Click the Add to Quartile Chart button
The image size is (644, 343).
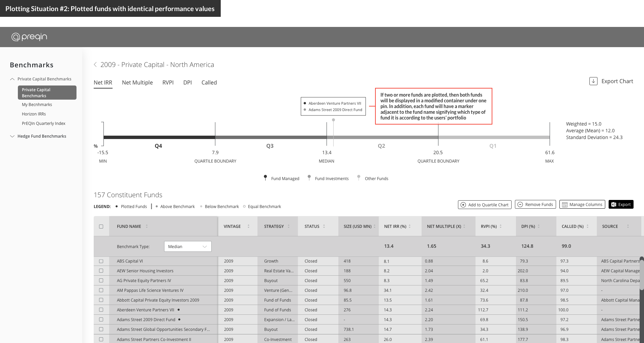point(485,205)
